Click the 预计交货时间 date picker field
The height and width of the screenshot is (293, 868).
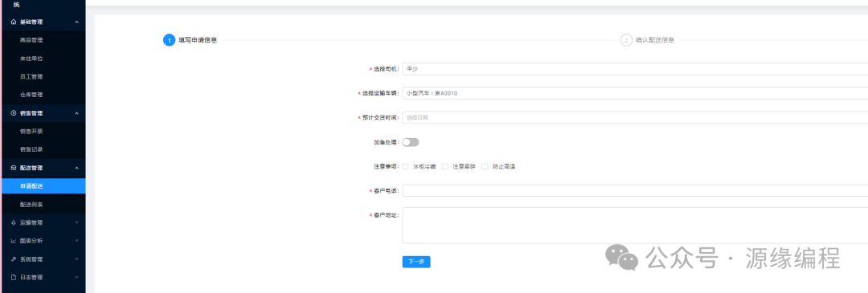(x=635, y=118)
